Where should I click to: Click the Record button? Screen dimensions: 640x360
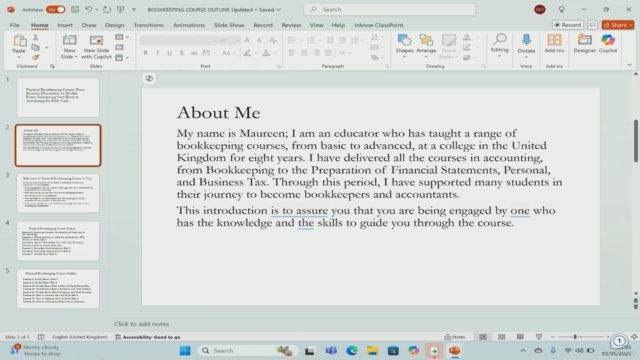pyautogui.click(x=567, y=25)
